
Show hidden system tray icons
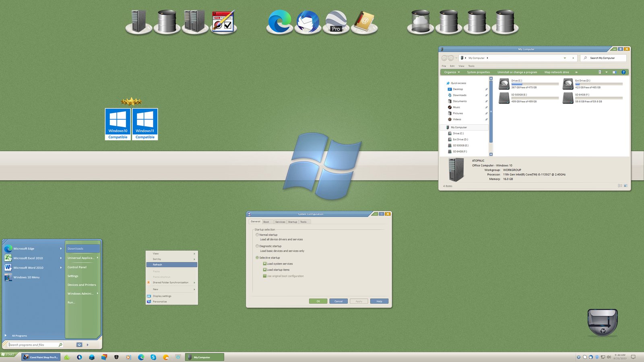578,357
